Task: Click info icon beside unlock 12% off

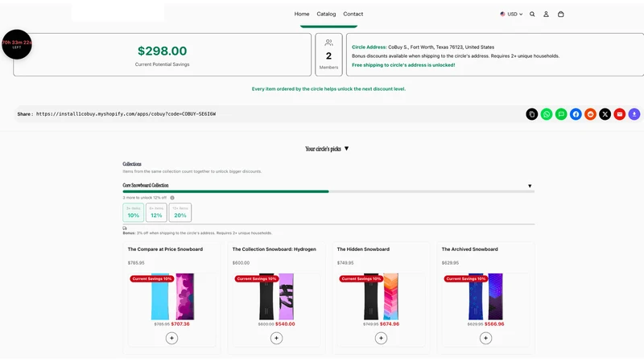Action: pos(172,198)
